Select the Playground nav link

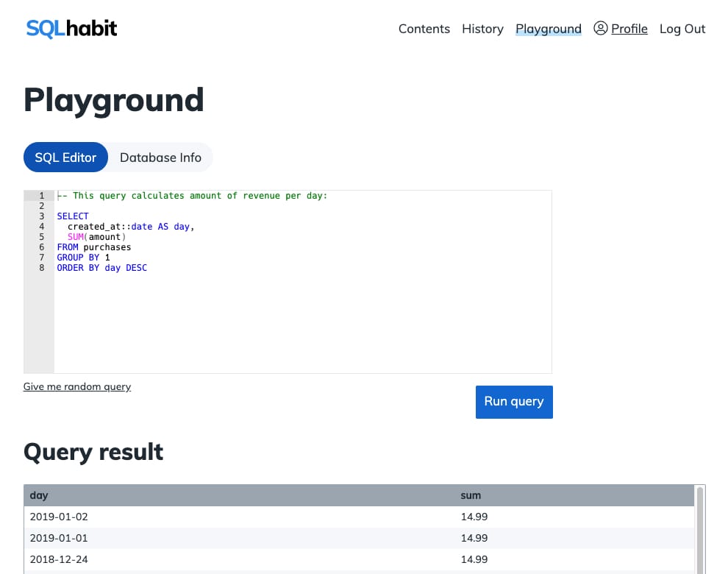[x=548, y=29]
